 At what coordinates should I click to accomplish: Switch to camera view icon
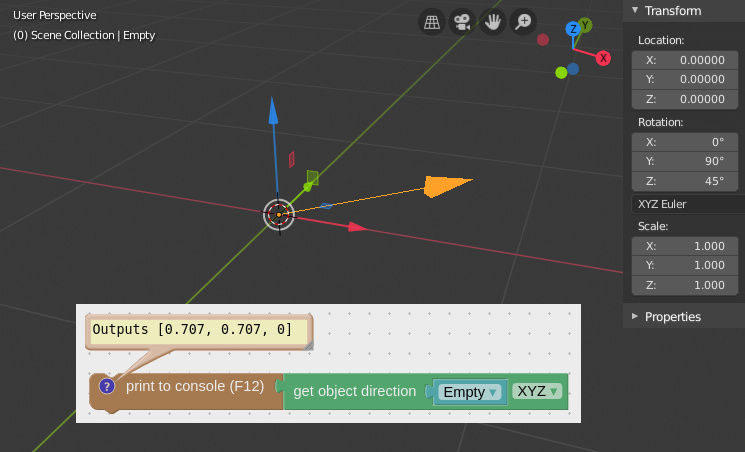[x=462, y=22]
